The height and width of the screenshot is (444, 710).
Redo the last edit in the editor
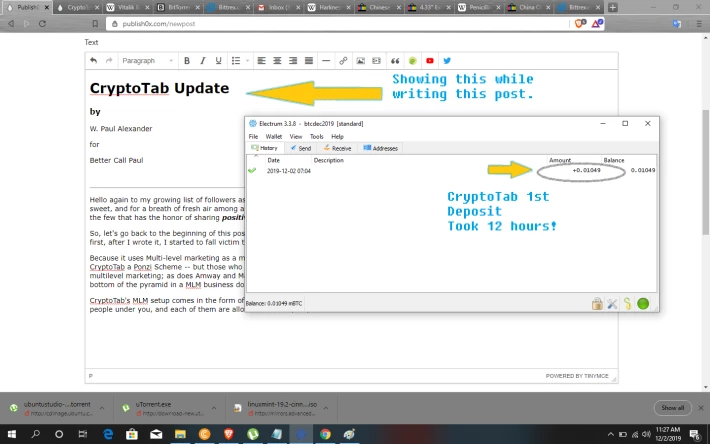[x=109, y=61]
